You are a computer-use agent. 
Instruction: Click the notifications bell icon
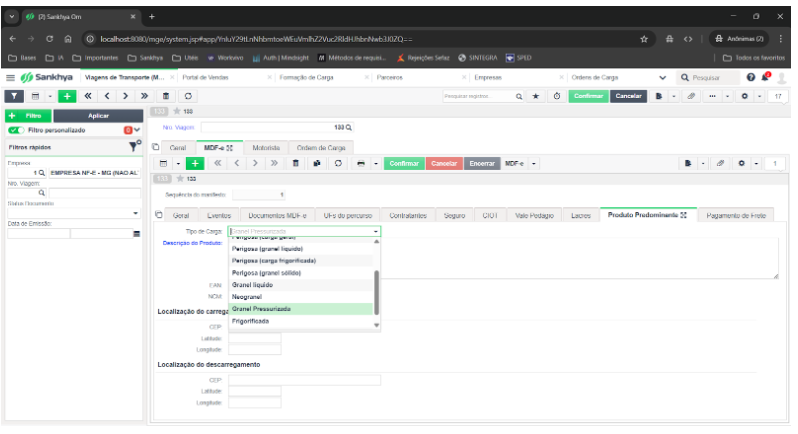tap(765, 77)
